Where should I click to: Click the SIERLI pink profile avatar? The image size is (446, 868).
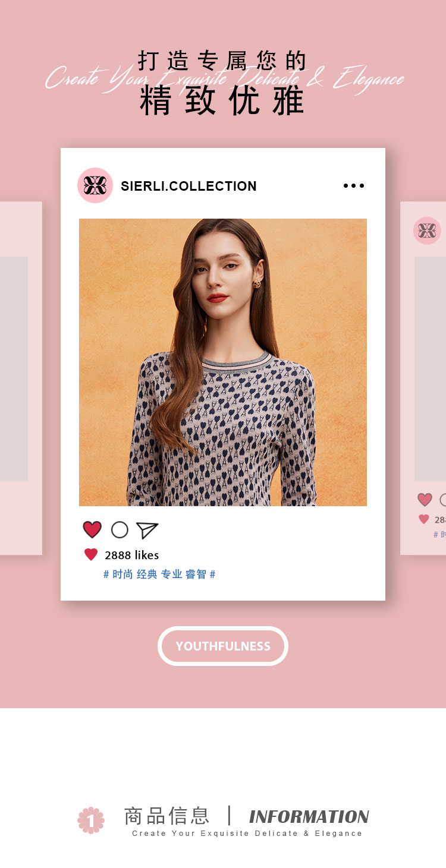point(95,185)
